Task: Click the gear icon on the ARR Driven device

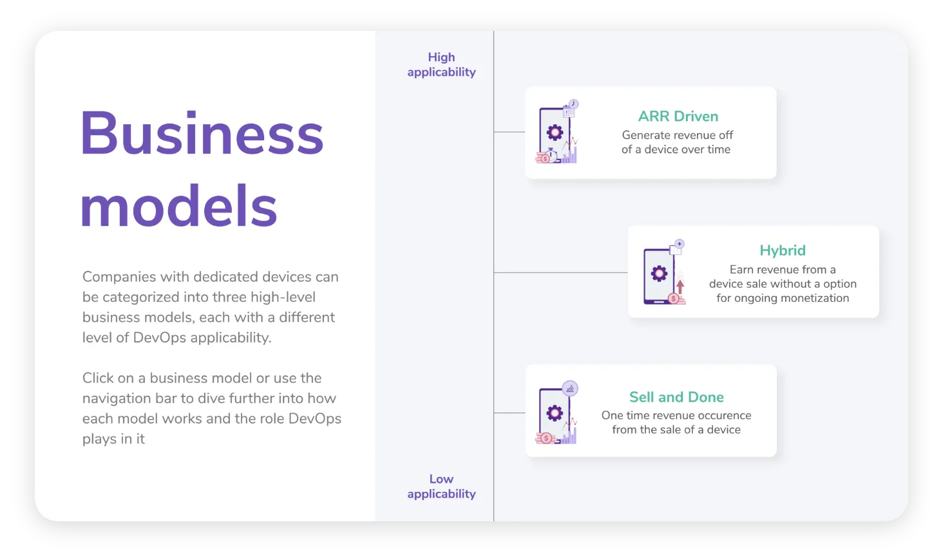Action: tap(555, 131)
